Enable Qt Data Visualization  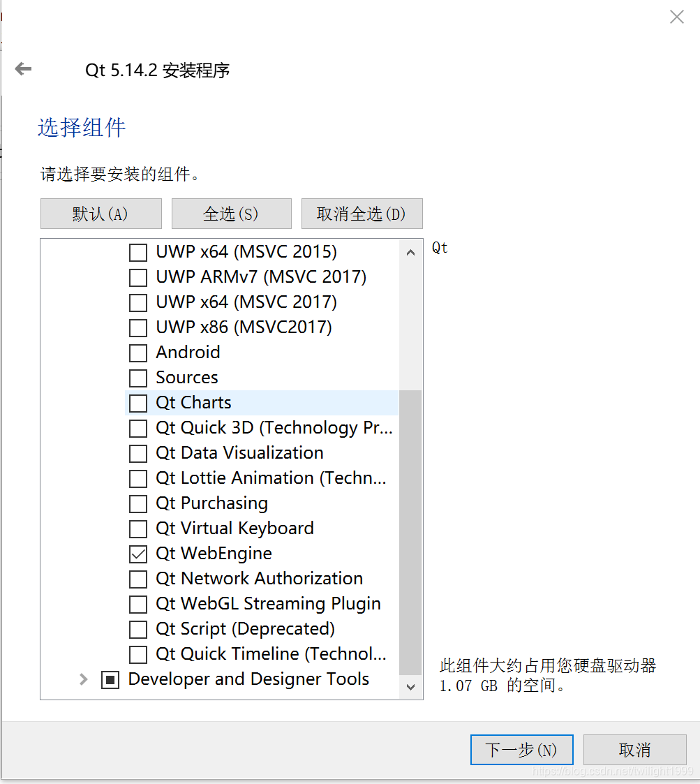coord(137,453)
